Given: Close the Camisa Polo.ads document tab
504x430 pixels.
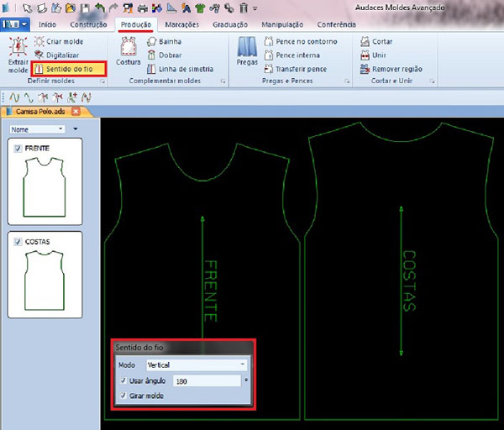Looking at the screenshot, I should 75,111.
